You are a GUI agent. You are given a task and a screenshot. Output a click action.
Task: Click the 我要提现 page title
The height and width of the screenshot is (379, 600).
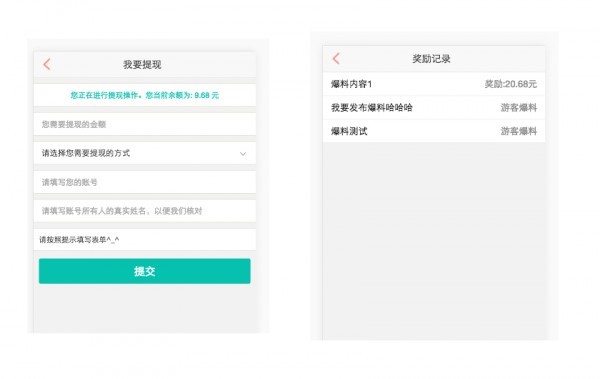(x=142, y=64)
